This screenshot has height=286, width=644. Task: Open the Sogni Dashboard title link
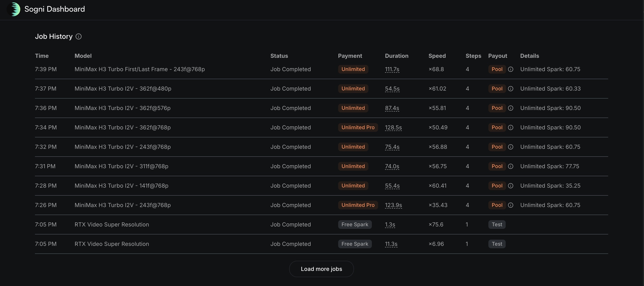click(55, 9)
